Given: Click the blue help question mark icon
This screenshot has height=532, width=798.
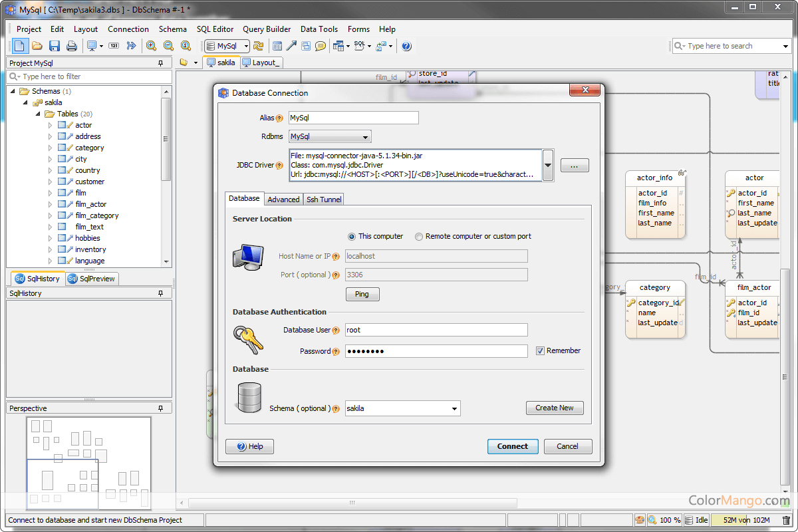Looking at the screenshot, I should point(406,46).
